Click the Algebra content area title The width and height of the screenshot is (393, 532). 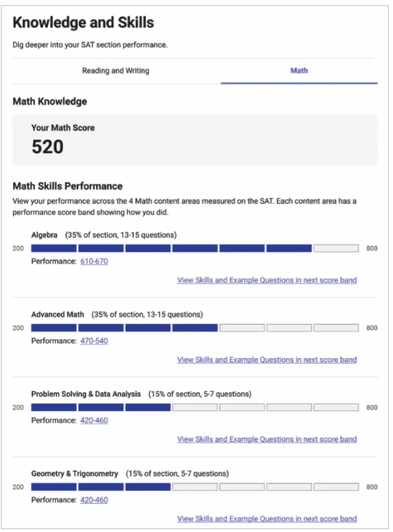coord(45,235)
